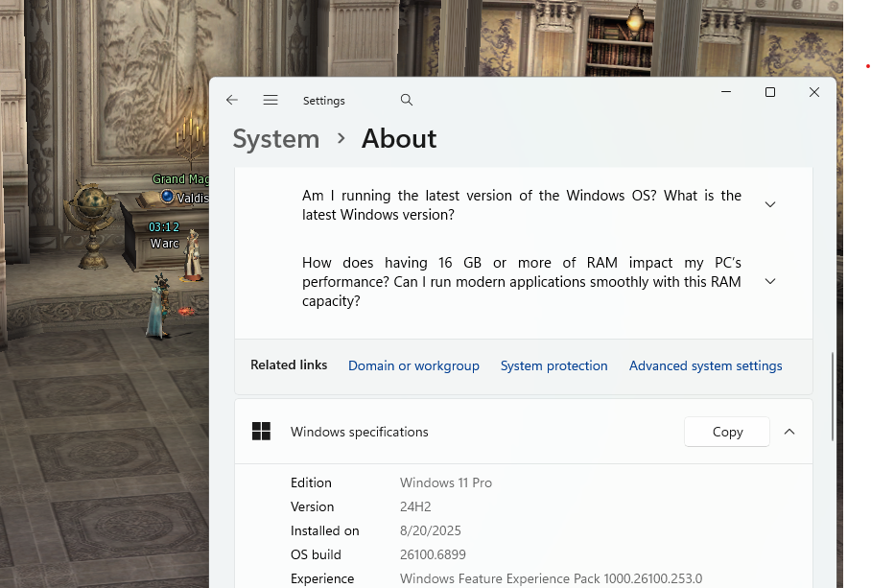
Task: Minimize the Settings window
Action: pyautogui.click(x=725, y=92)
